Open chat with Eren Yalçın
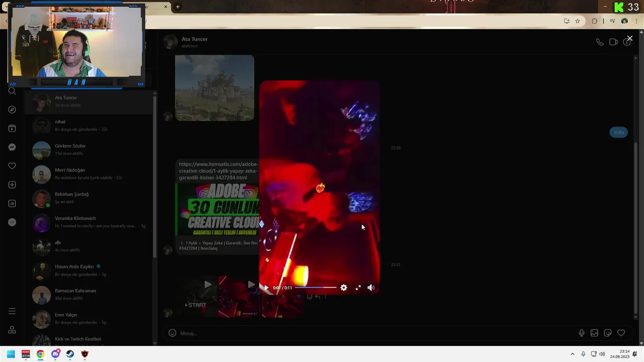This screenshot has width=644, height=362. pos(90,319)
